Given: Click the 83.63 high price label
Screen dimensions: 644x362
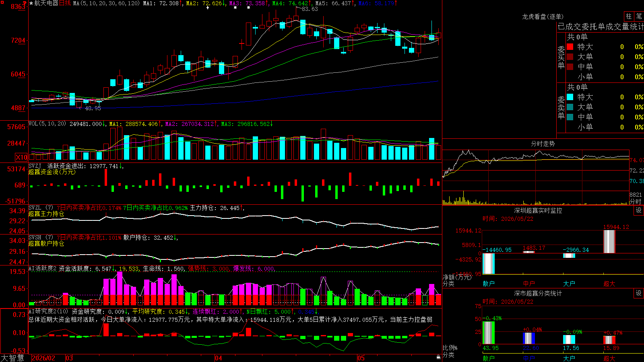Looking at the screenshot, I should pyautogui.click(x=310, y=9).
